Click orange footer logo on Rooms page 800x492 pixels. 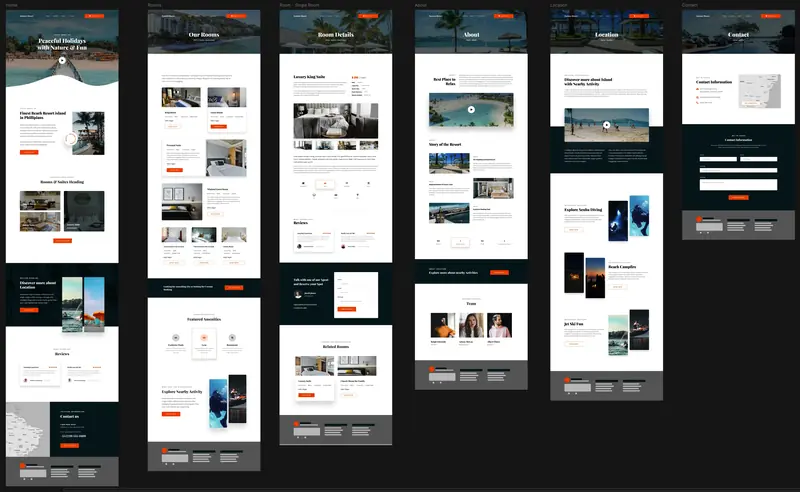click(x=164, y=451)
